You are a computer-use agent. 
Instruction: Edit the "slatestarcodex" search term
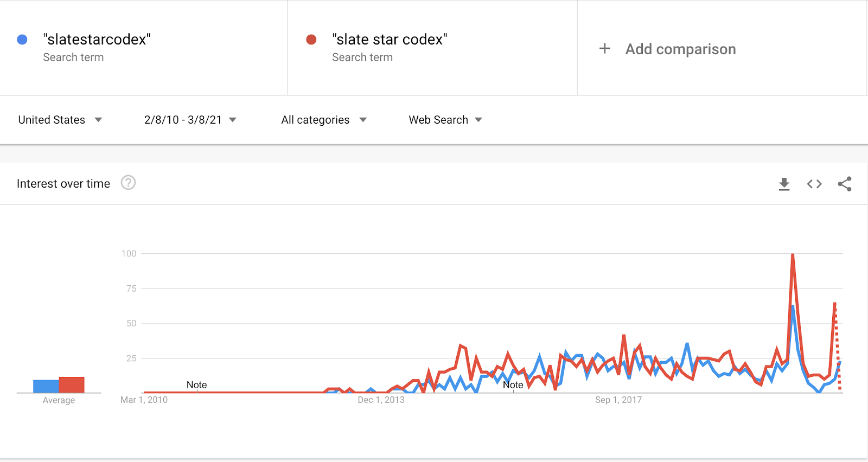pyautogui.click(x=97, y=40)
